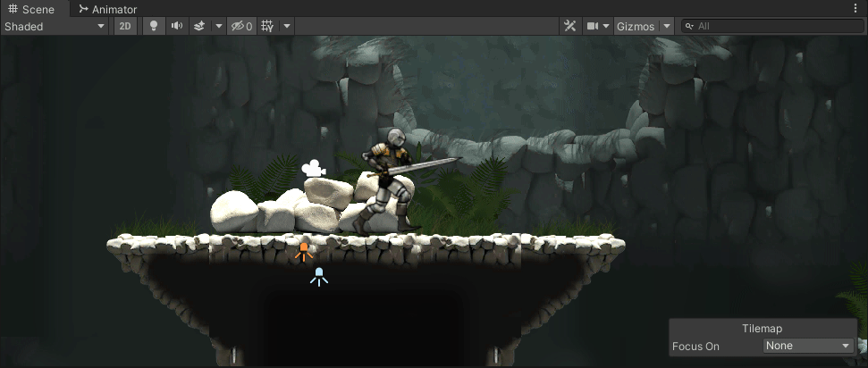Viewport: 868px width, 368px height.
Task: Click the search magnifier icon
Action: (x=688, y=26)
